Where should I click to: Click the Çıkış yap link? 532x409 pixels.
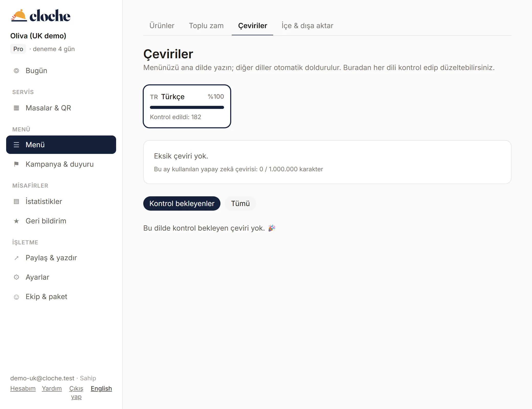(x=76, y=393)
